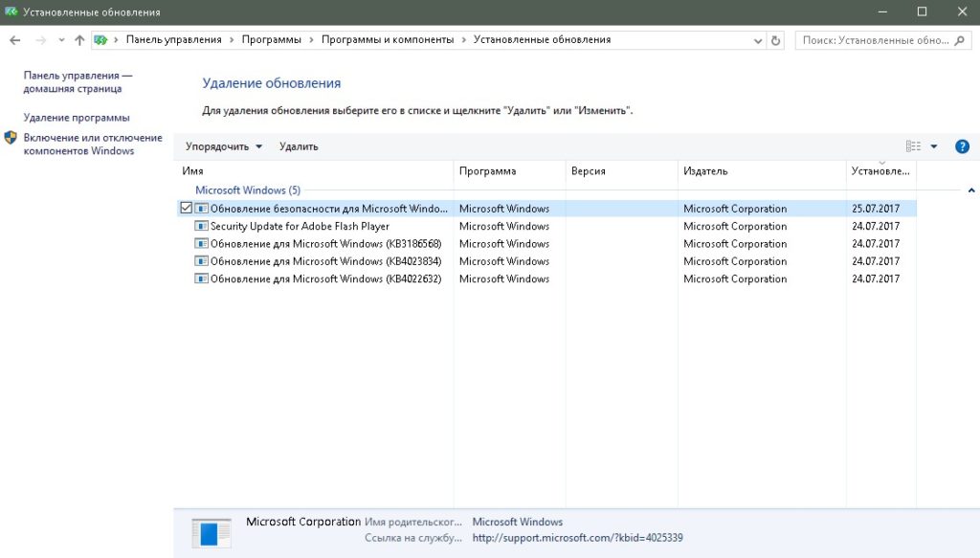Screen dimensions: 980x558
Task: Open the Help question mark icon
Action: pos(962,146)
